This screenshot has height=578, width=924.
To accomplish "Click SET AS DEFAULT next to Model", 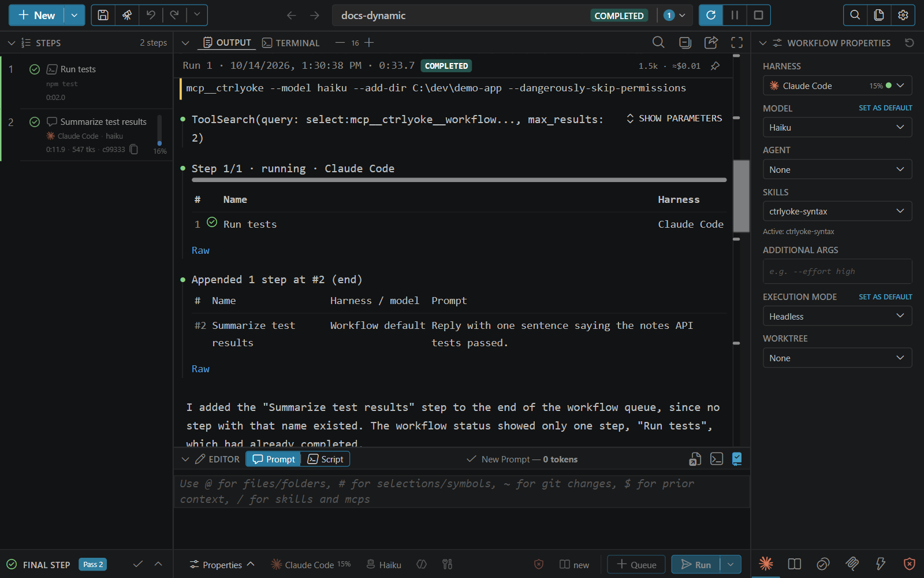I will pyautogui.click(x=885, y=108).
